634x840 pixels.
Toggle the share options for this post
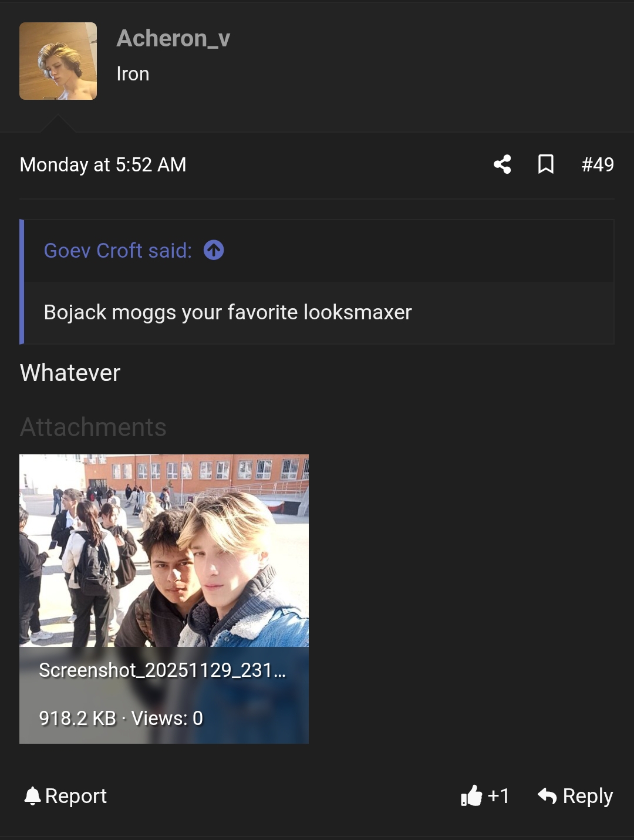click(x=503, y=165)
